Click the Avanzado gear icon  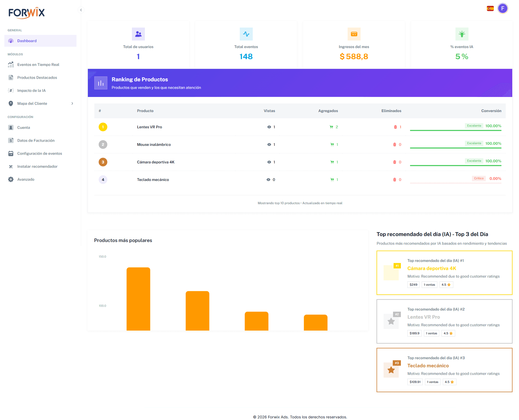point(11,179)
